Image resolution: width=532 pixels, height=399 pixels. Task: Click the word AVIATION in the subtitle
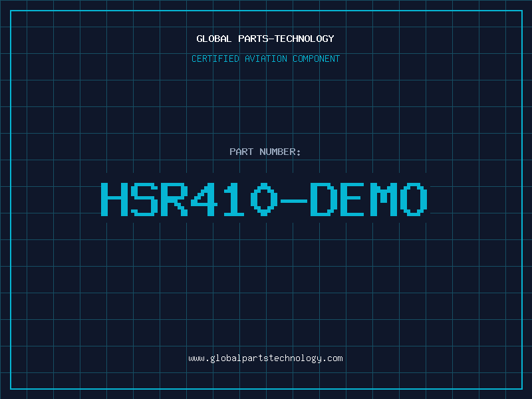tap(266, 59)
